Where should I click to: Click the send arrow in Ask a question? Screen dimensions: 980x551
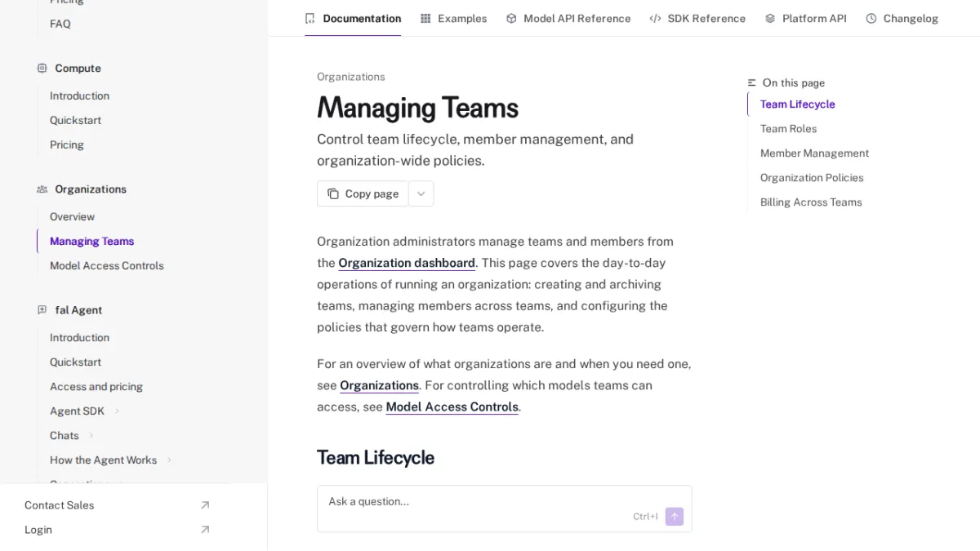pos(674,516)
